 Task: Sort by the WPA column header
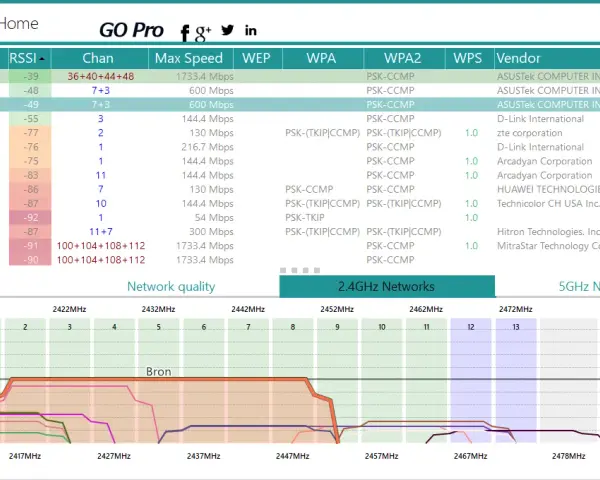click(x=321, y=58)
